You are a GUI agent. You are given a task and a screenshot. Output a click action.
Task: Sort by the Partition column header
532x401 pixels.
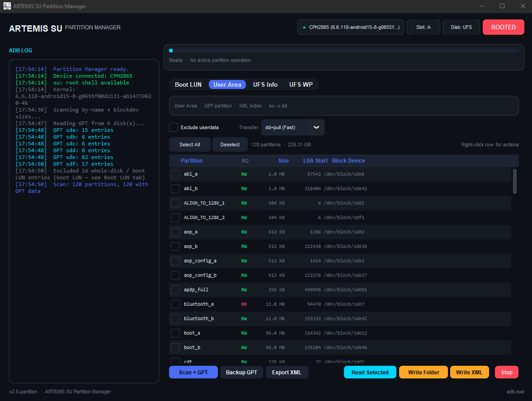(191, 161)
